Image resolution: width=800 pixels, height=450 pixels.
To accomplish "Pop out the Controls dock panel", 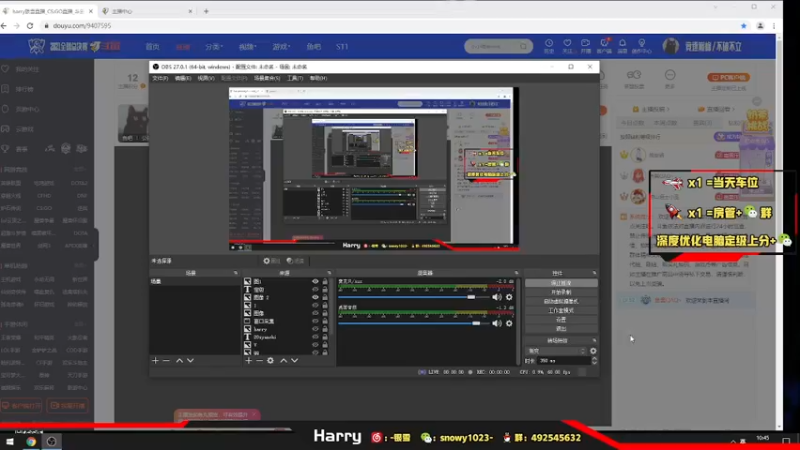I will pos(594,273).
